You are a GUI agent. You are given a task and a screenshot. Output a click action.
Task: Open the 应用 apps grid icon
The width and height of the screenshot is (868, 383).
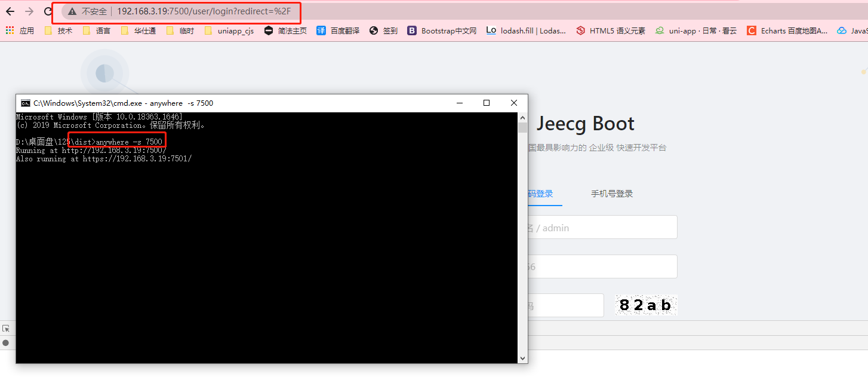click(10, 30)
